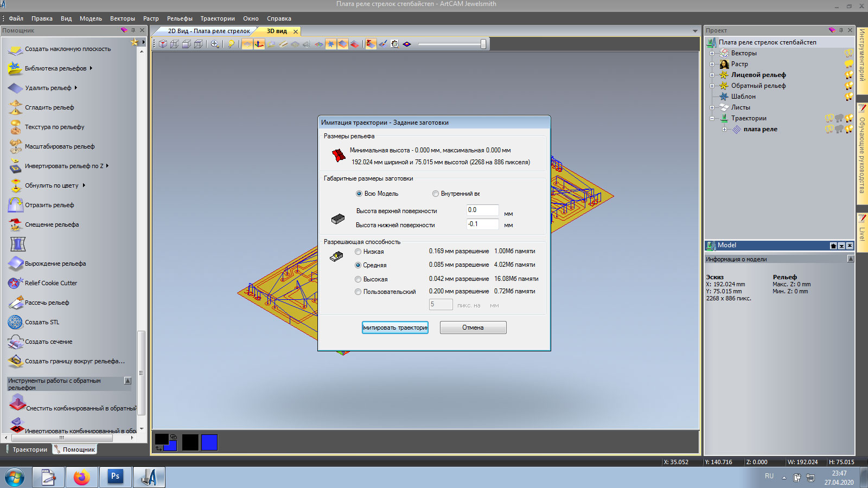This screenshot has height=488, width=868.
Task: Open Firefox from the taskbar
Action: pos(82,477)
